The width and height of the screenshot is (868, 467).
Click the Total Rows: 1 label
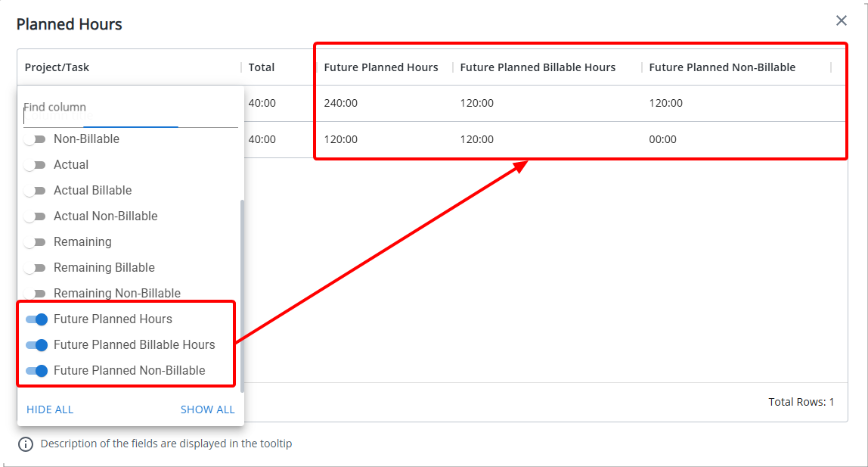tap(801, 402)
